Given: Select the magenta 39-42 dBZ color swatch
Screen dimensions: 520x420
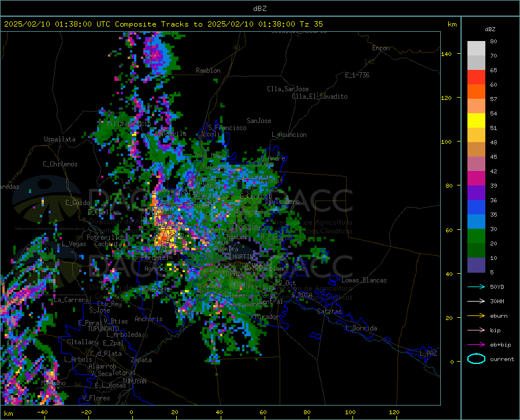Looking at the screenshot, I should click(476, 179).
